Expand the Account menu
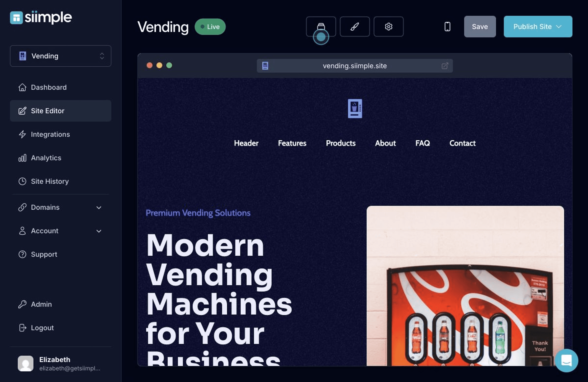588x382 pixels. (61, 231)
